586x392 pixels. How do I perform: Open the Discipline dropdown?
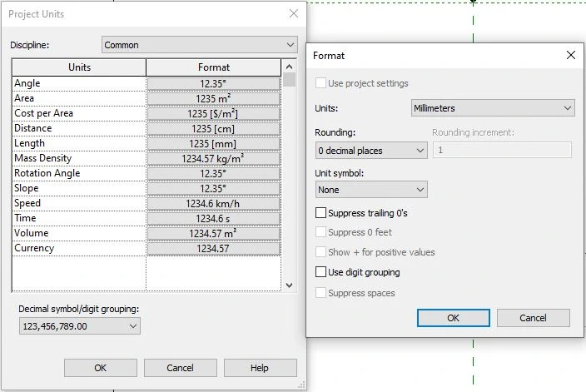click(199, 45)
